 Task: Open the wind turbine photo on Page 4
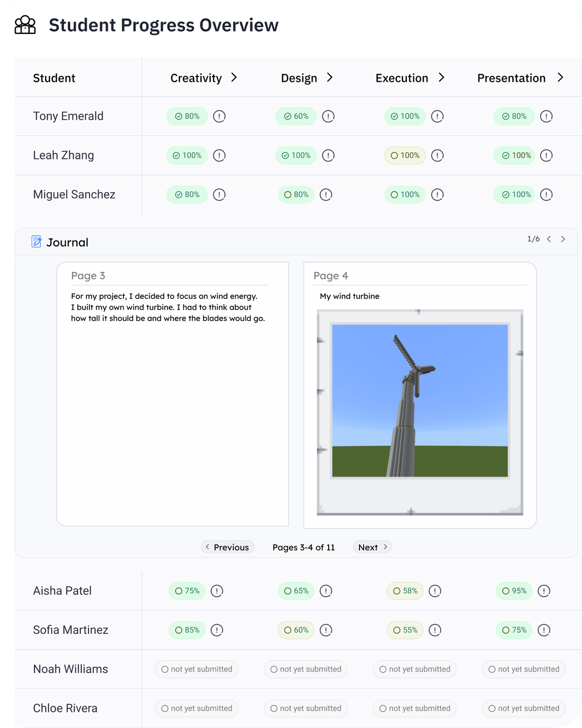[x=420, y=400]
